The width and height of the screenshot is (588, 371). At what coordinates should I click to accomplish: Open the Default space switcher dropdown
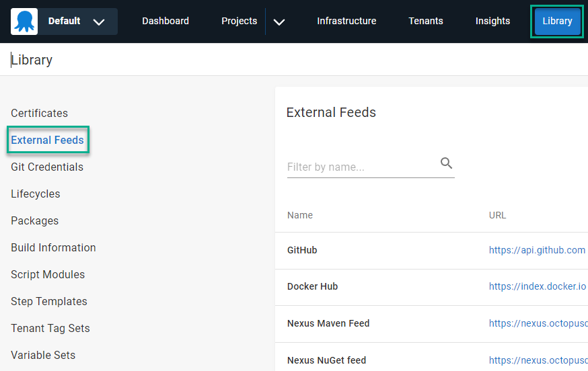click(77, 22)
